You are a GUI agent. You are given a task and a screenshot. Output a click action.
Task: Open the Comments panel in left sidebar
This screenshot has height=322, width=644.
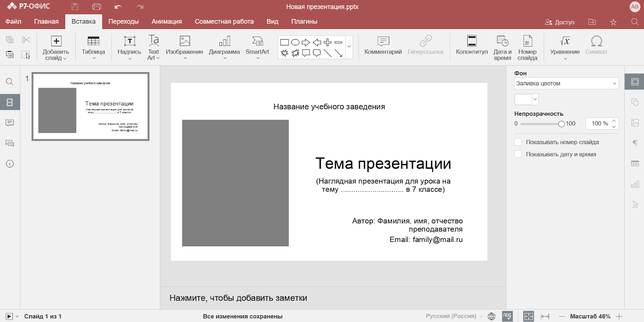tap(10, 123)
